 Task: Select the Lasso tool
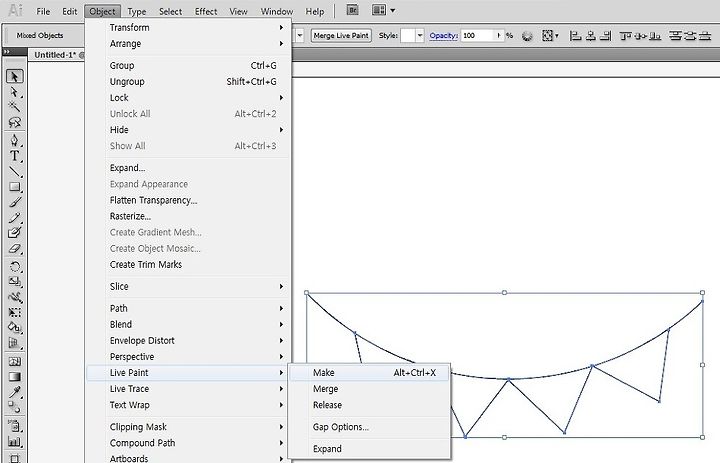[x=15, y=123]
